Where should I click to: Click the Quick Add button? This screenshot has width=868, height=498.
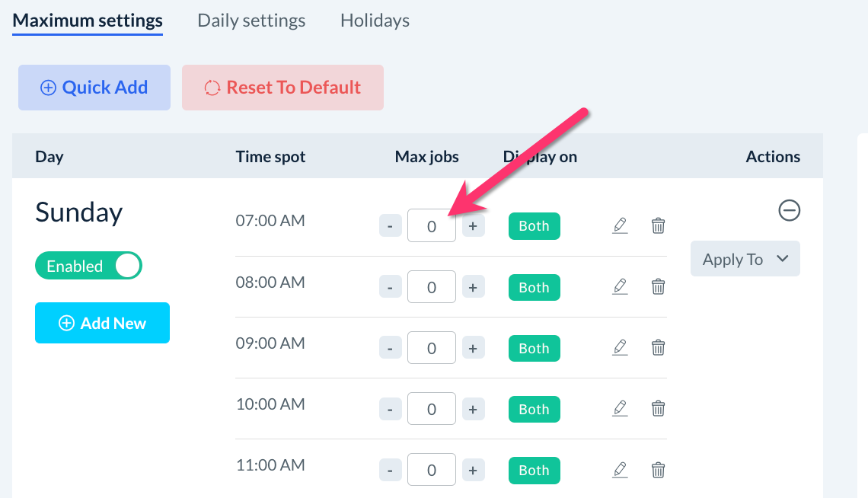94,88
